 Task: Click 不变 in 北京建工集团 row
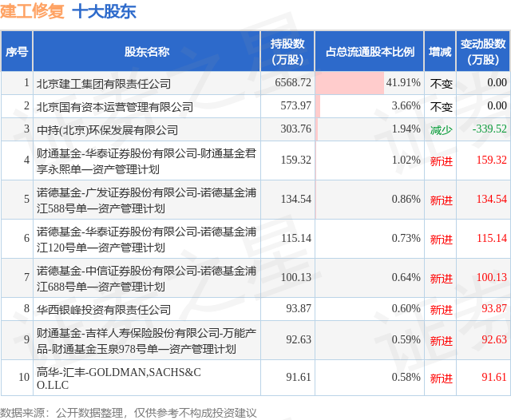click(441, 84)
